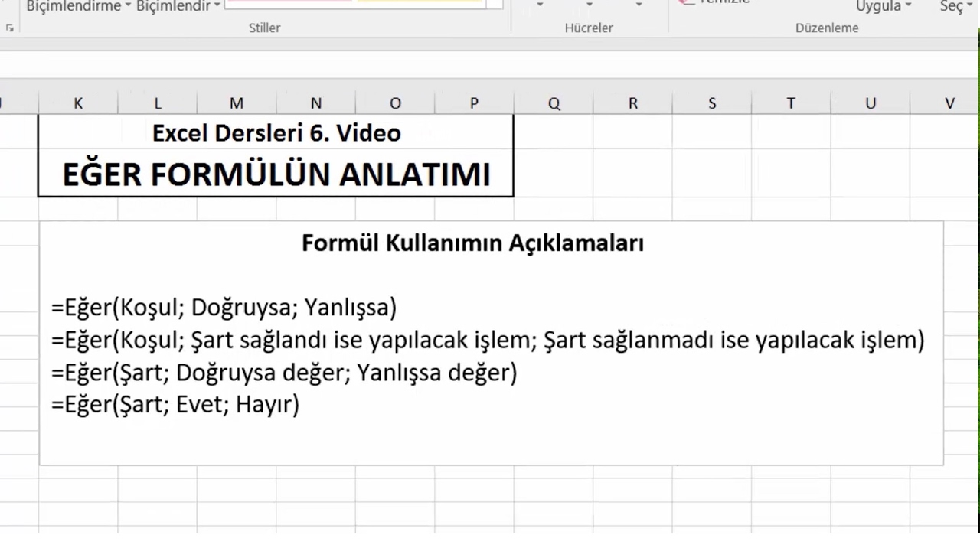The height and width of the screenshot is (551, 980).
Task: Select column L header
Action: 158,103
